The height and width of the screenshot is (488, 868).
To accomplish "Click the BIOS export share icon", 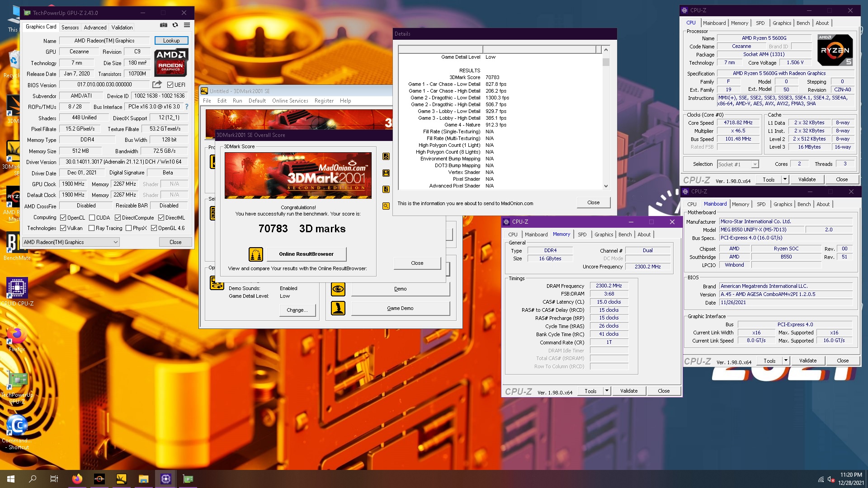I will pos(157,84).
